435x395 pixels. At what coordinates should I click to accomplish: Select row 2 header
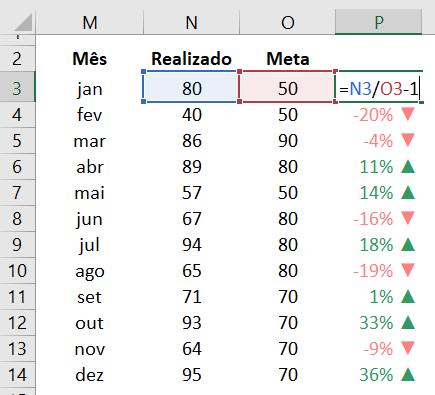click(17, 59)
